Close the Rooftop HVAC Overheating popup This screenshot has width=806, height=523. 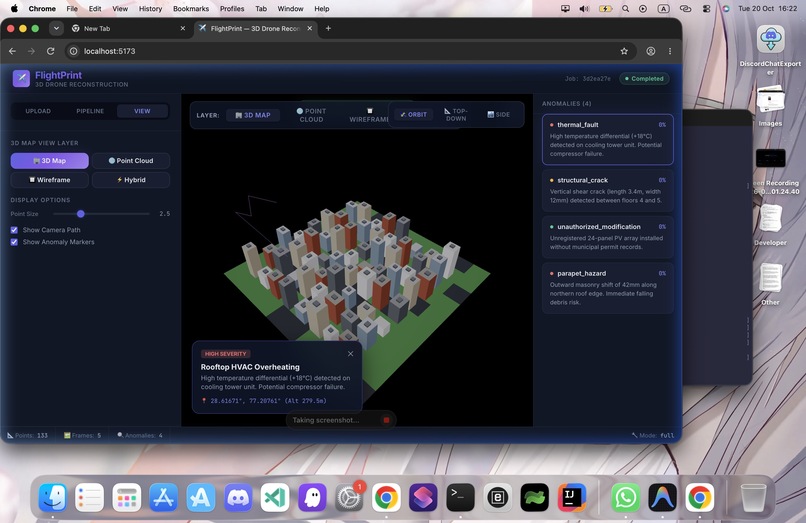351,354
